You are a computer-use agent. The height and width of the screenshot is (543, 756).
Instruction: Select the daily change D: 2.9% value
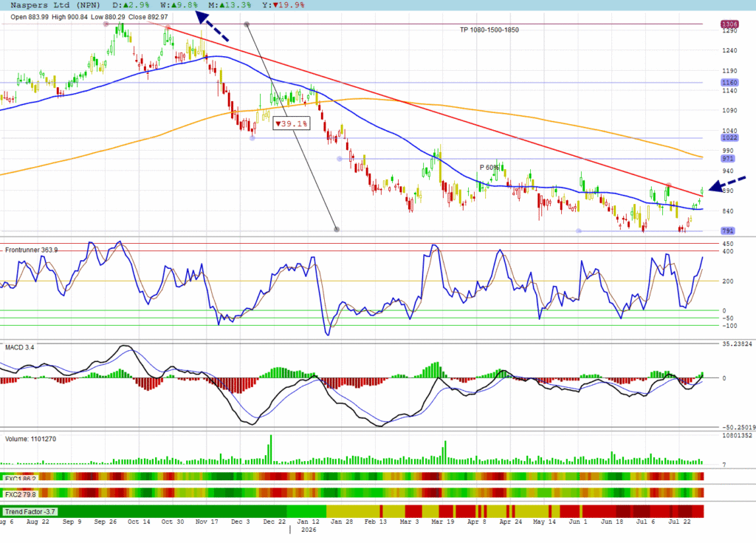pyautogui.click(x=131, y=5)
